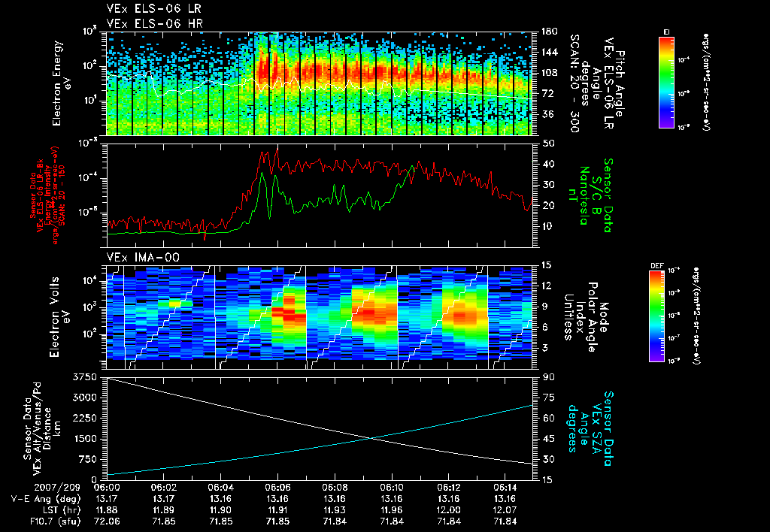Click the LST value 12.00
Viewport: 770px width, 532px height.
448,510
